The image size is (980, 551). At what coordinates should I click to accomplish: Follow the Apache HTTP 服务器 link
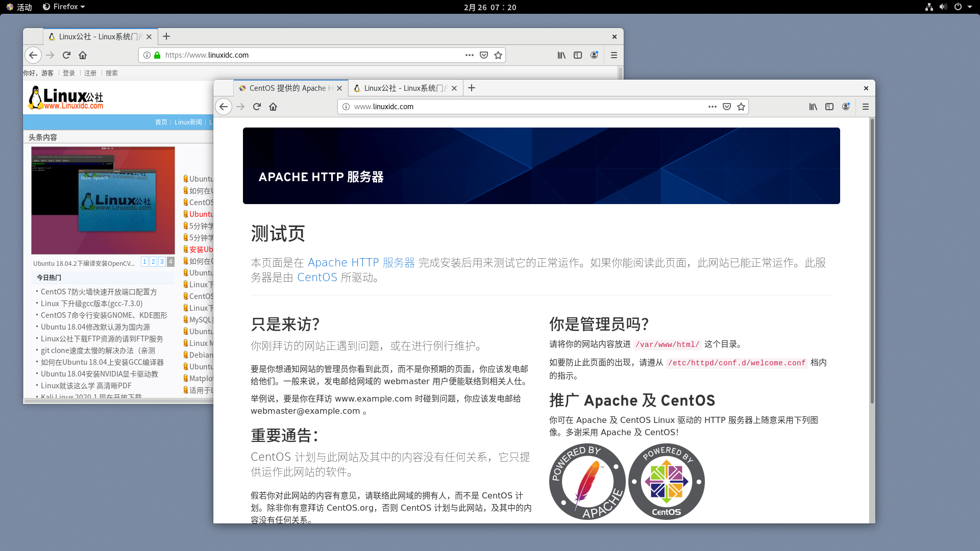361,263
